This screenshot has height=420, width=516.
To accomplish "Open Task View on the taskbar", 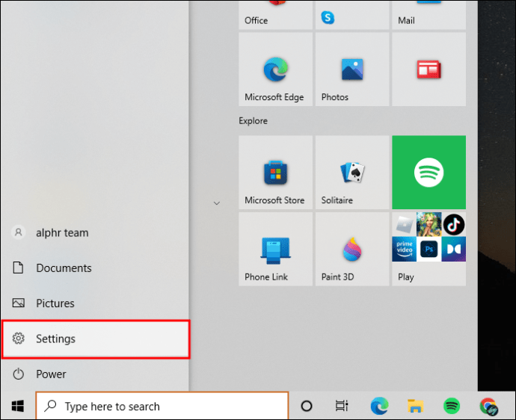I will (342, 406).
